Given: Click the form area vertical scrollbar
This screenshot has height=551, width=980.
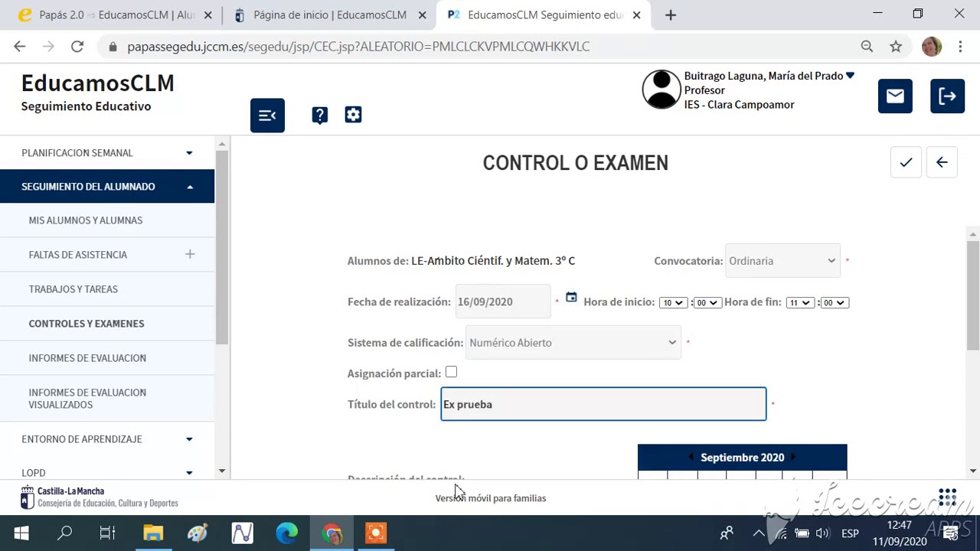Looking at the screenshot, I should point(973,295).
